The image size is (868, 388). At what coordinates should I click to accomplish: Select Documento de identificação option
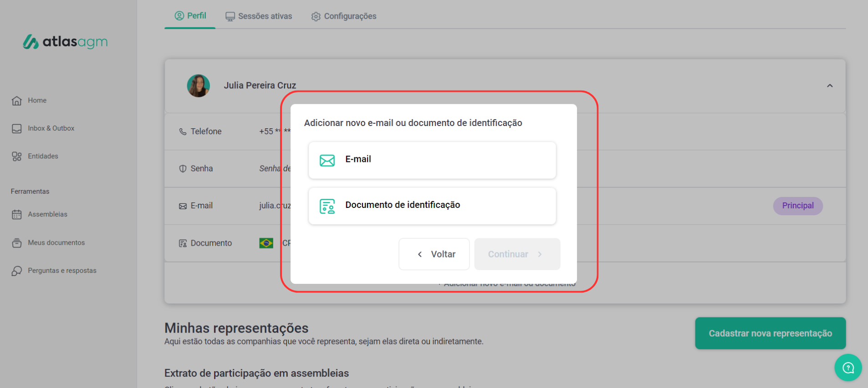432,206
